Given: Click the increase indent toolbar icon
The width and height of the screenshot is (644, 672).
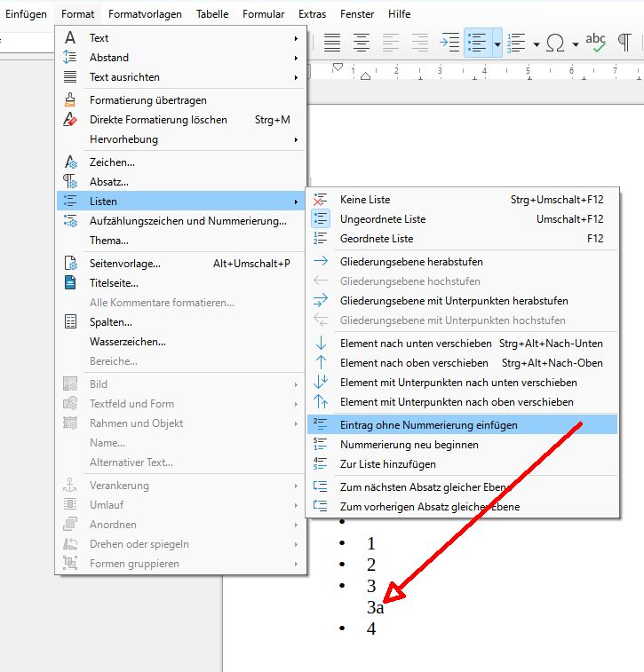Looking at the screenshot, I should pos(450,42).
